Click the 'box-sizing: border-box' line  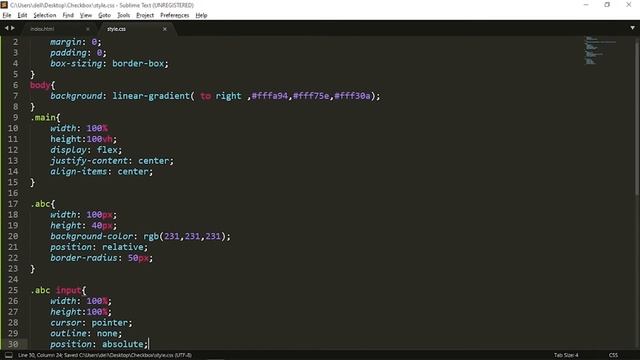(x=109, y=64)
